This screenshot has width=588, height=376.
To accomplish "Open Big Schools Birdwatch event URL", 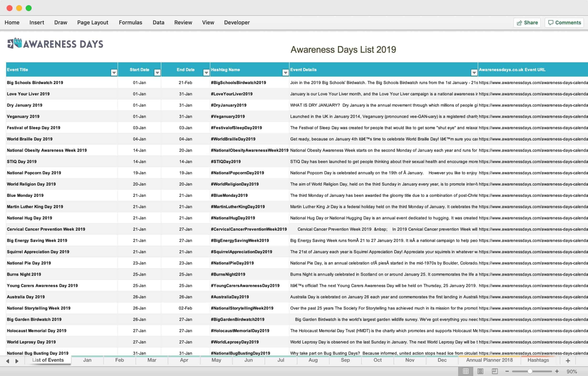I will (533, 83).
